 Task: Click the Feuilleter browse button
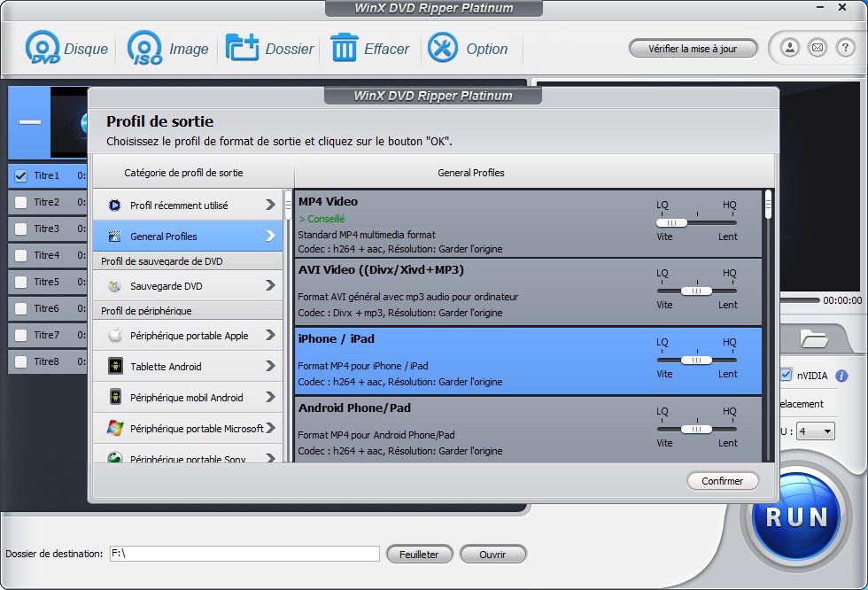419,554
